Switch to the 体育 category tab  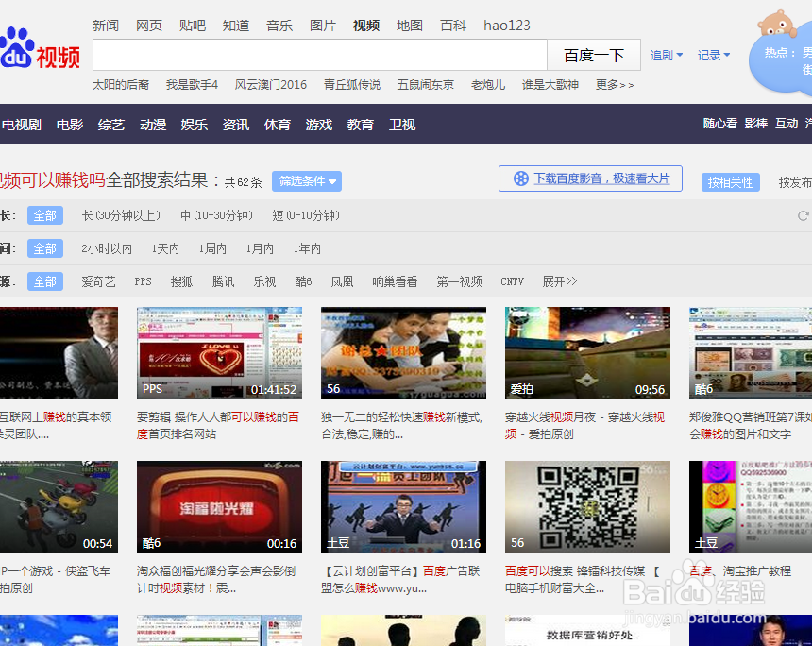coord(277,125)
